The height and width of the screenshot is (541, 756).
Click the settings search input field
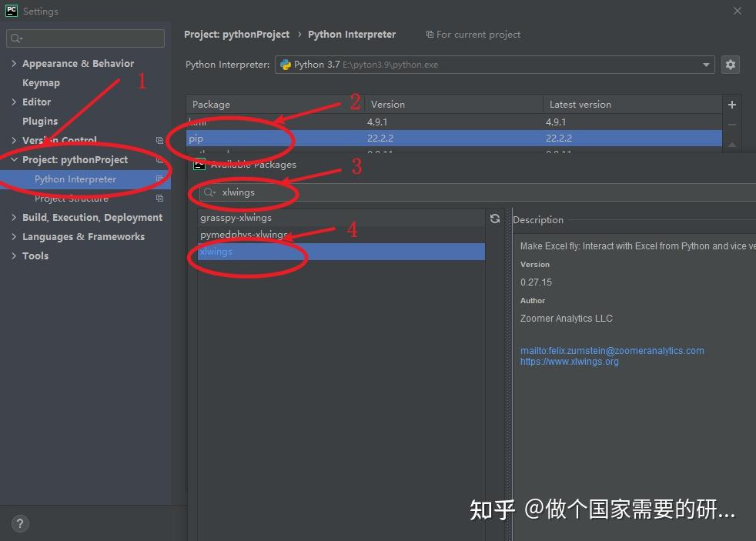click(x=85, y=38)
